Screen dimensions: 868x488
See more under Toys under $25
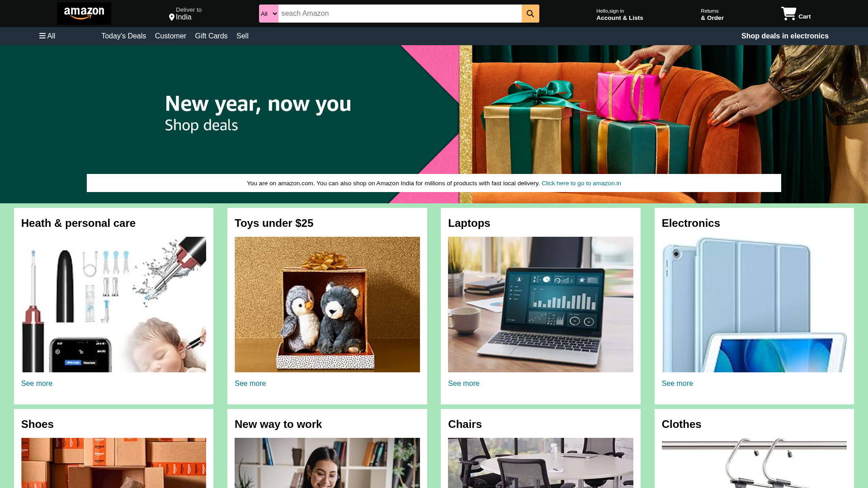250,383
